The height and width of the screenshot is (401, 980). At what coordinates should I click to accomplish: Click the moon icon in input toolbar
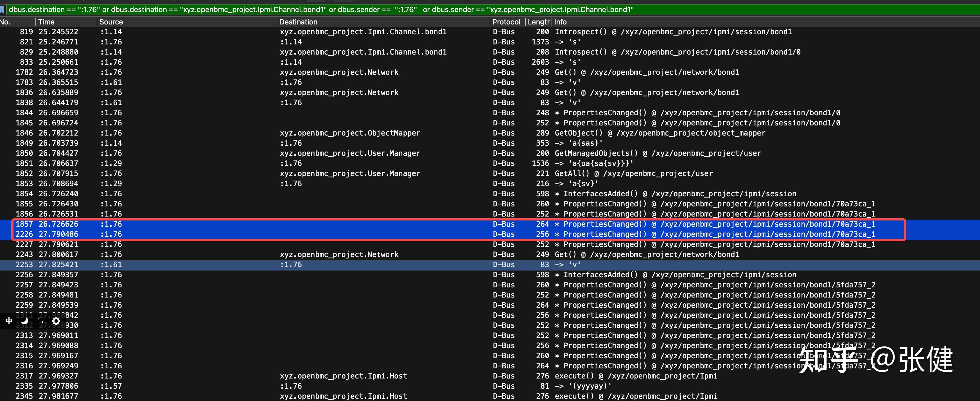[25, 321]
